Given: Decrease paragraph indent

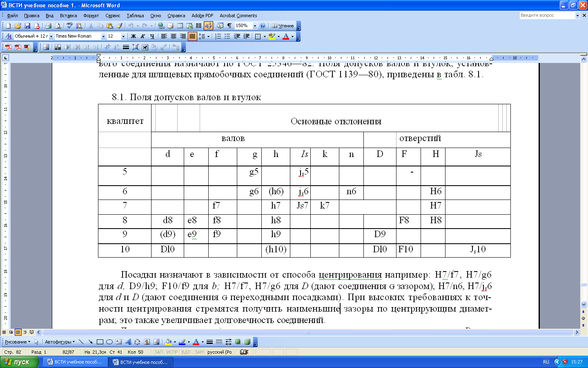Looking at the screenshot, I should [x=237, y=36].
